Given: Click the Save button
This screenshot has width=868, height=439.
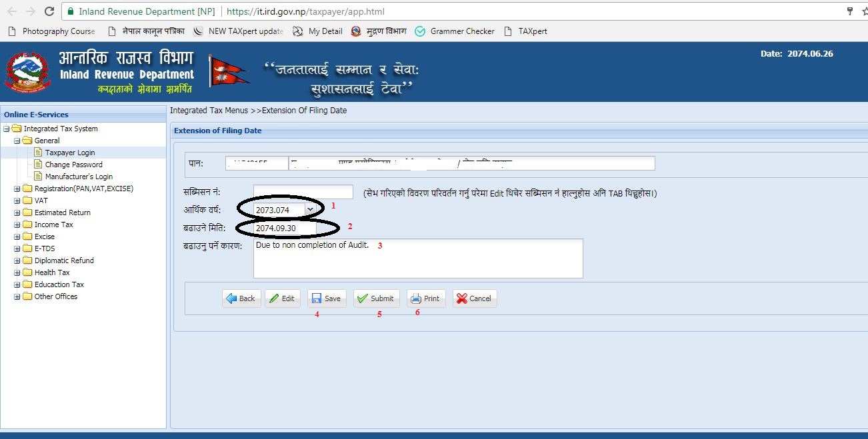Looking at the screenshot, I should pos(327,298).
